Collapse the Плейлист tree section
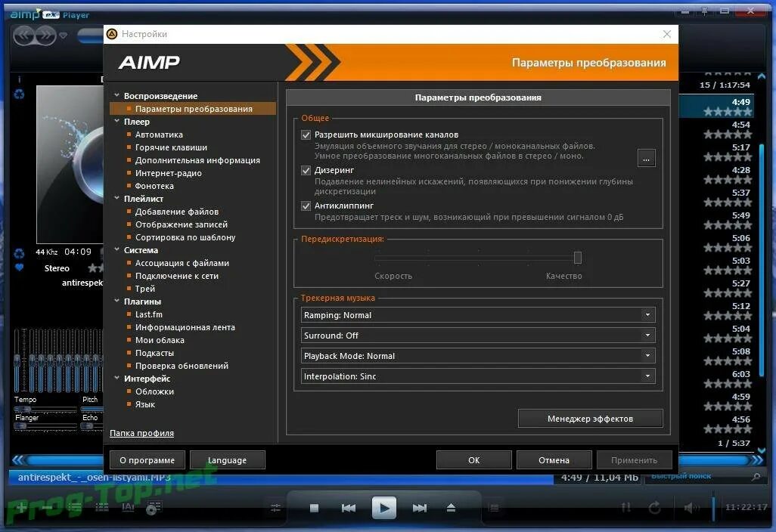 coord(116,198)
